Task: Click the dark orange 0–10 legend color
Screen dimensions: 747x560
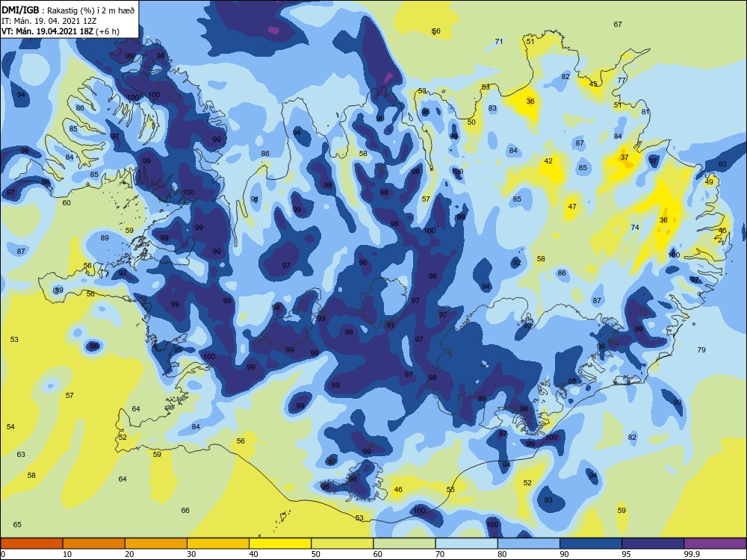Action: [x=31, y=544]
